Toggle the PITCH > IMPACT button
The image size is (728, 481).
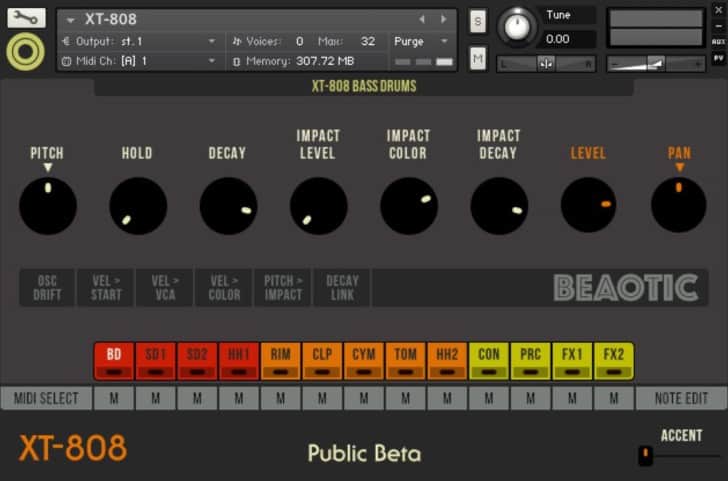point(283,288)
